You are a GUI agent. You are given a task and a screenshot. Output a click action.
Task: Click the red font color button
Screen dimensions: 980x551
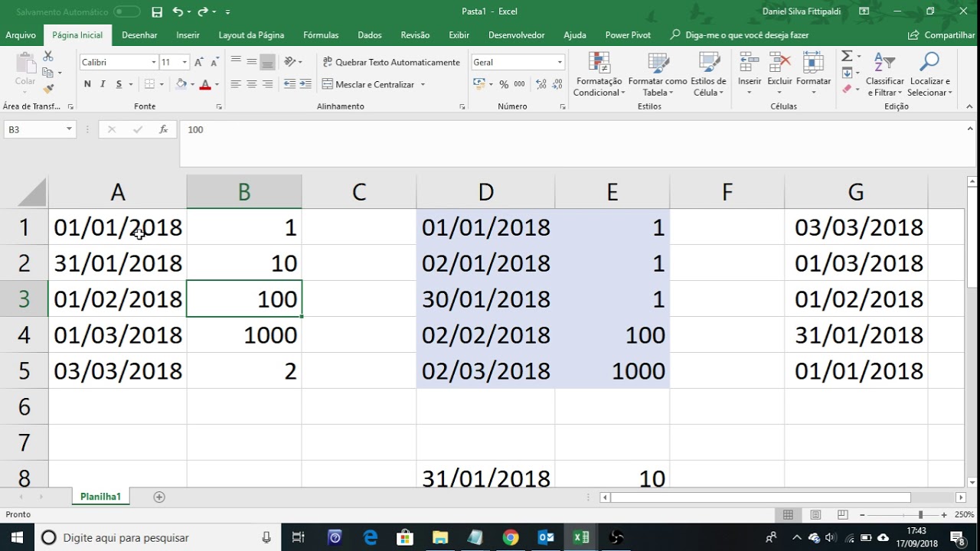(205, 84)
